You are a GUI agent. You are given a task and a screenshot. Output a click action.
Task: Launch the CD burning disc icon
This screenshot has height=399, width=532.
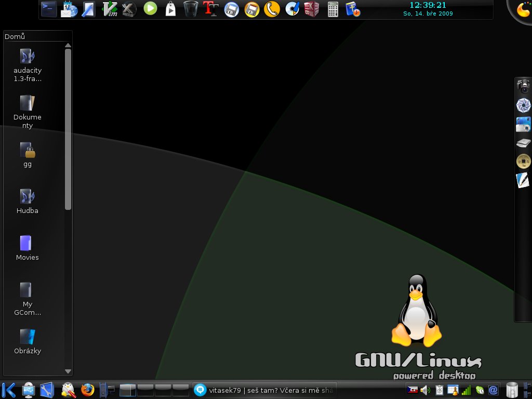pyautogui.click(x=292, y=9)
